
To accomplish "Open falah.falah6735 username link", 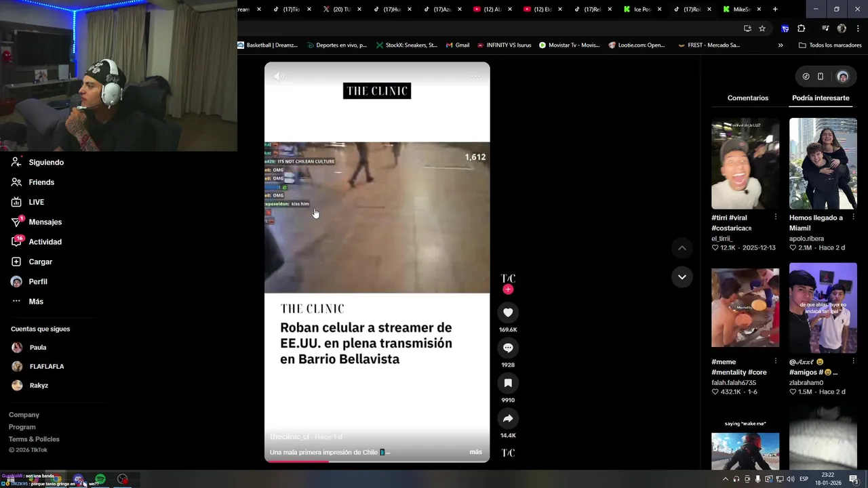I will point(734,383).
